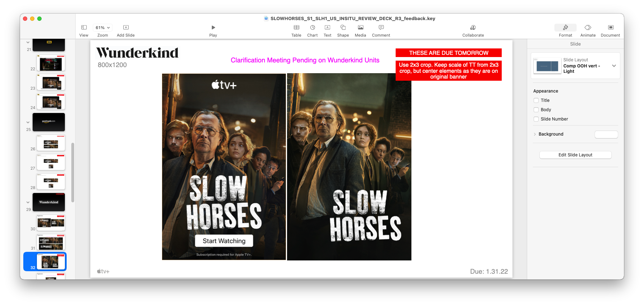Image resolution: width=644 pixels, height=306 pixels.
Task: Click the Table icon in toolbar
Action: pos(296,28)
